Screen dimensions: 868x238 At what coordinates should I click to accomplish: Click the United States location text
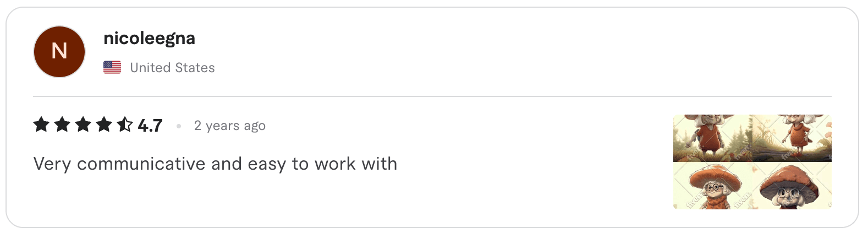[172, 68]
